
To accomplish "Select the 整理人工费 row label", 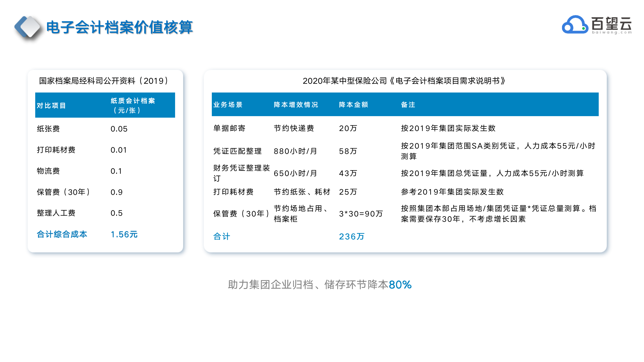I will pos(56,213).
